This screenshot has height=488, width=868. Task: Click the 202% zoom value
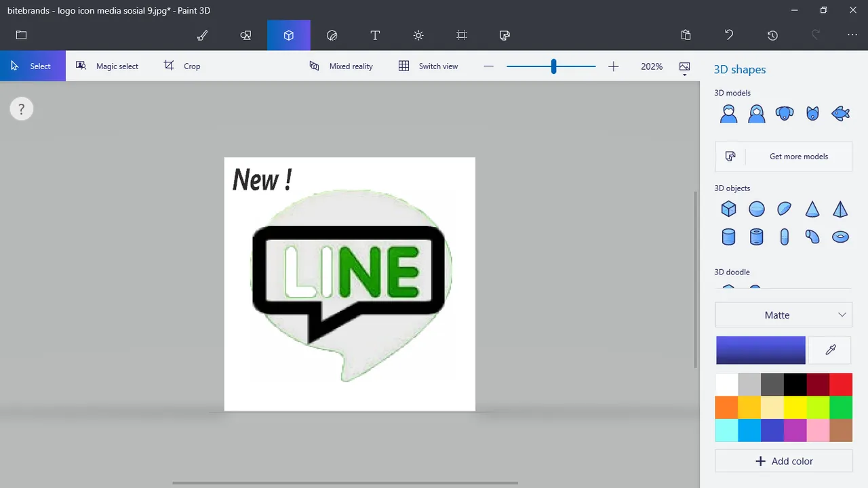pos(652,66)
